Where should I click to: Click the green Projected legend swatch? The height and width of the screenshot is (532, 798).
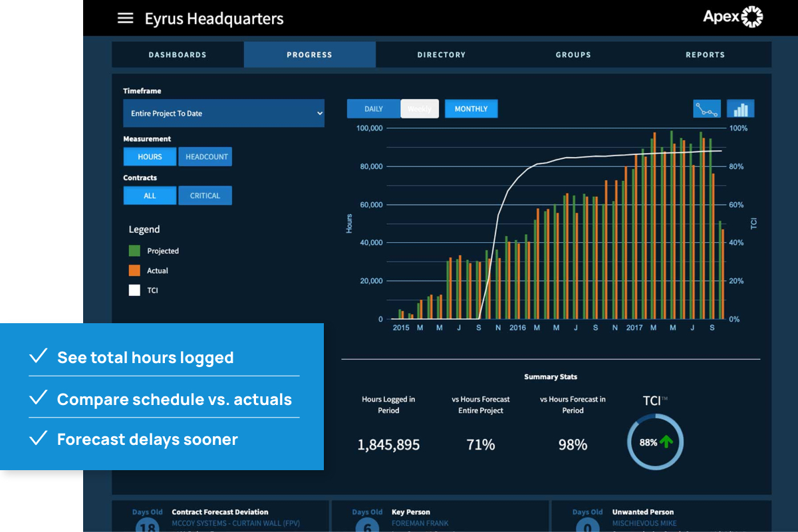(133, 251)
